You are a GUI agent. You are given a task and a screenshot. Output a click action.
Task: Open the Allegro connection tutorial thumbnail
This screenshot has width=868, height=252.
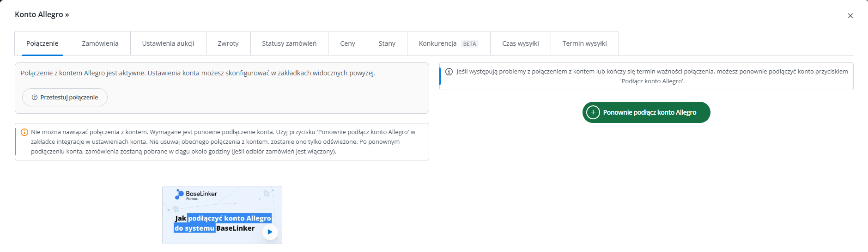pos(222,215)
